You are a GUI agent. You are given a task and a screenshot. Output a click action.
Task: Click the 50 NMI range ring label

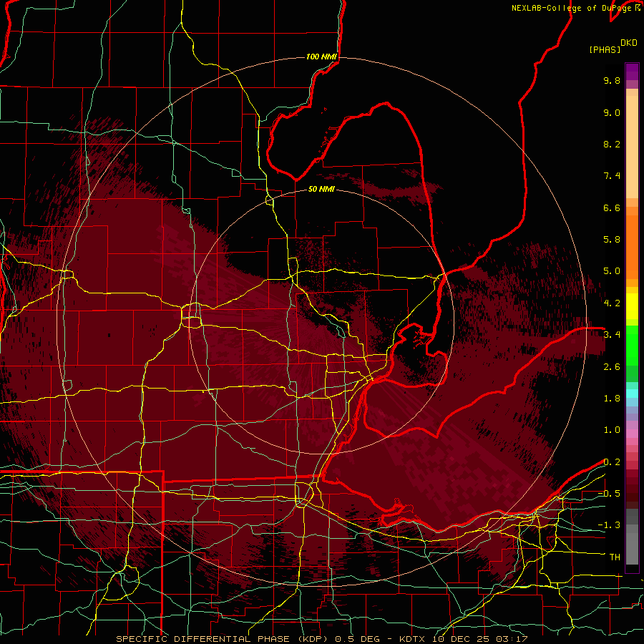click(321, 189)
